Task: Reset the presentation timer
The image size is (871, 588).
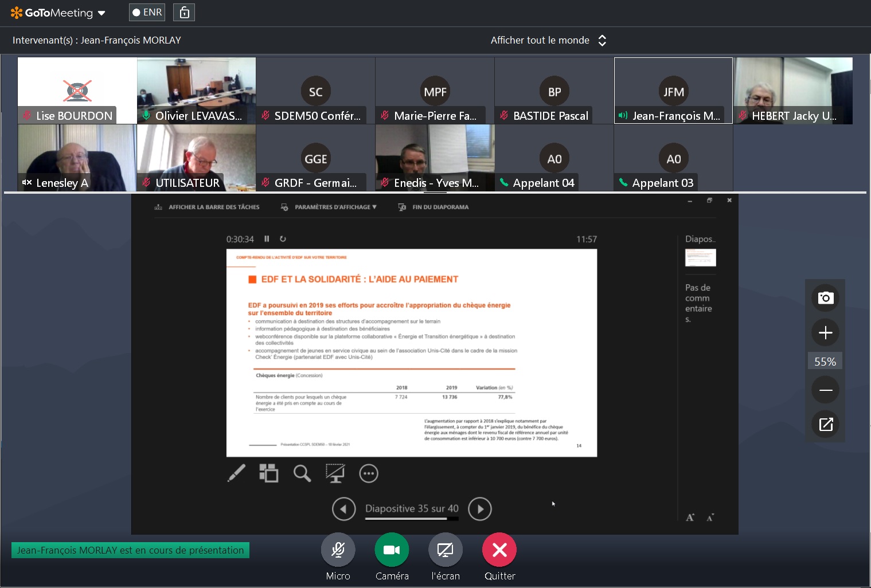Action: click(283, 238)
